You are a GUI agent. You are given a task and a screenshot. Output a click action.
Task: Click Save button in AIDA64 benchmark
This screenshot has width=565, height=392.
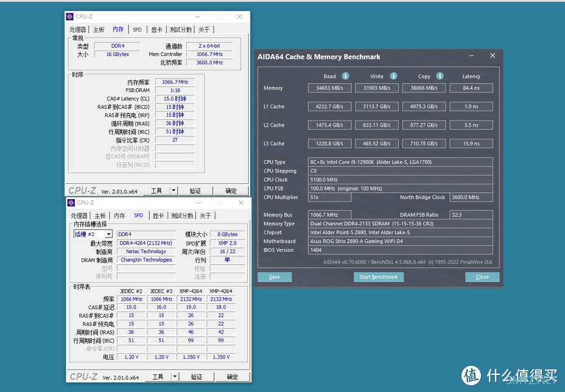[x=275, y=277]
